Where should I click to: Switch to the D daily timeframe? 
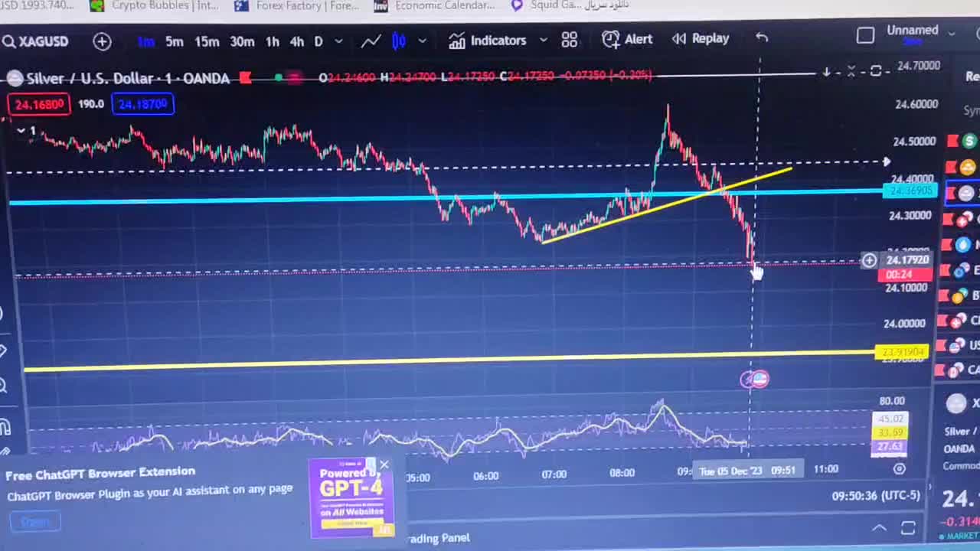318,41
